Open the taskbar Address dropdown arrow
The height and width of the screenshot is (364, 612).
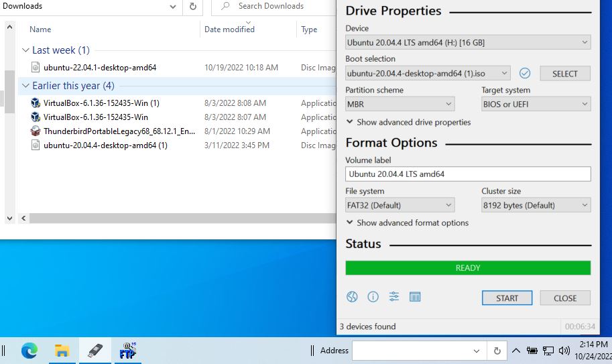[477, 351]
